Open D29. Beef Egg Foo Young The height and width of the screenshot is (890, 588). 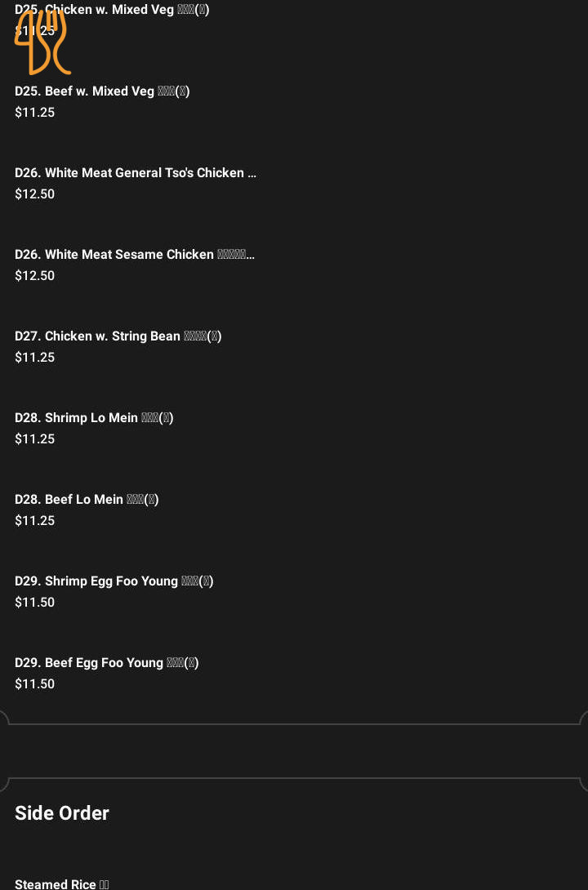pos(107,663)
